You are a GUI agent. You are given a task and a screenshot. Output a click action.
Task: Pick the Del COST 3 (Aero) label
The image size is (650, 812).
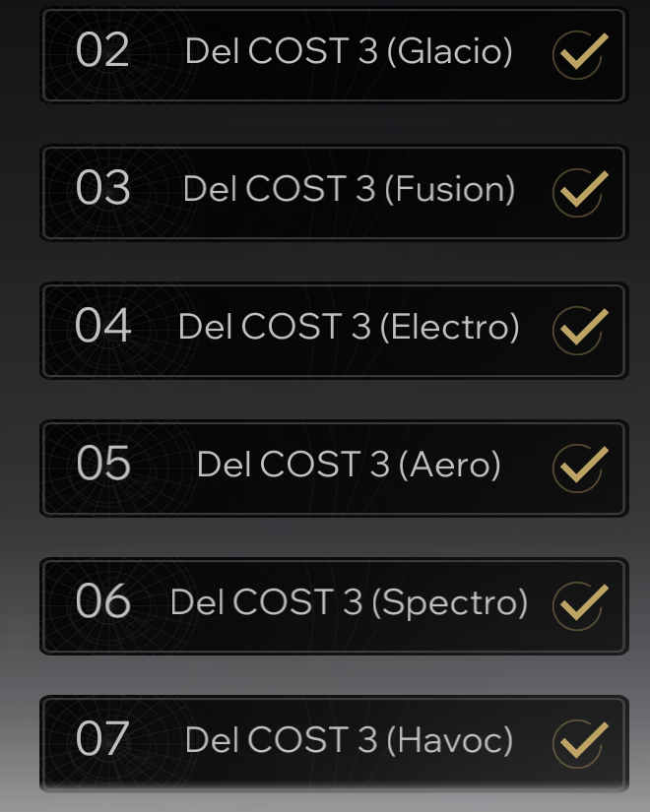(349, 465)
